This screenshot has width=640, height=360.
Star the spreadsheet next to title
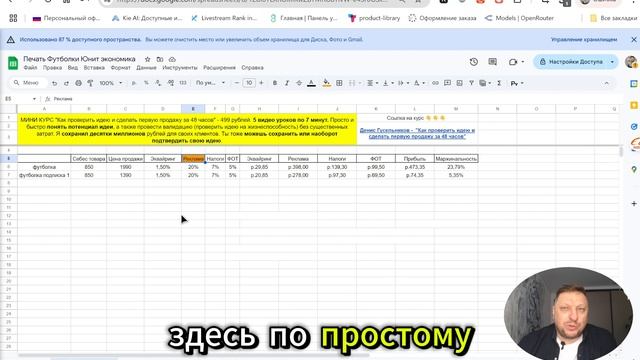[x=147, y=59]
